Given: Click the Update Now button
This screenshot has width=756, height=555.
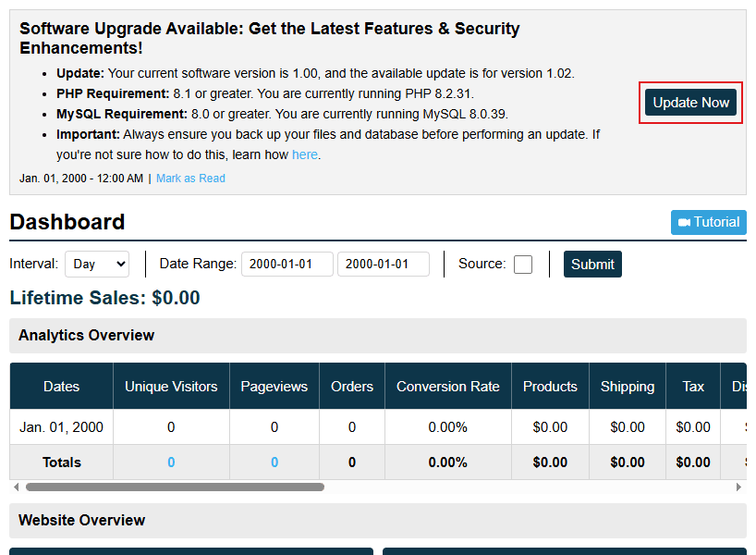Looking at the screenshot, I should 690,103.
